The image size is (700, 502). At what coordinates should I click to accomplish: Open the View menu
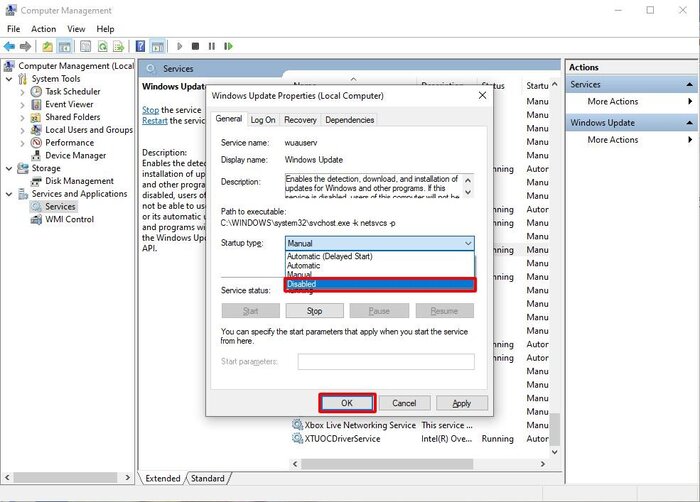click(76, 29)
